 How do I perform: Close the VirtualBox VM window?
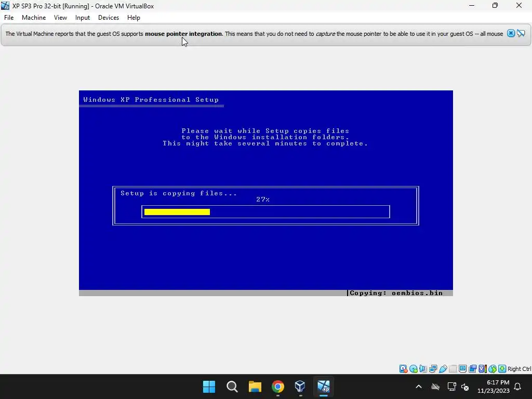pos(519,6)
